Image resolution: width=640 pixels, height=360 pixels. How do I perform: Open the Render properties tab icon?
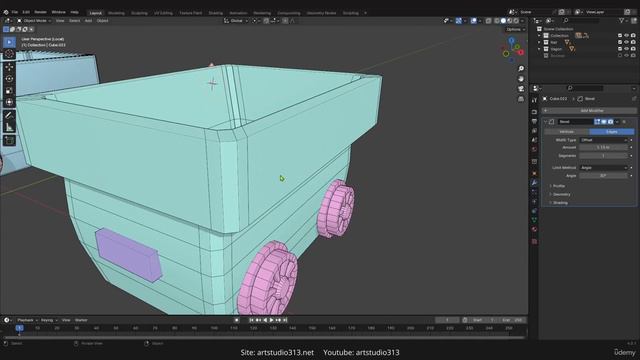click(534, 112)
